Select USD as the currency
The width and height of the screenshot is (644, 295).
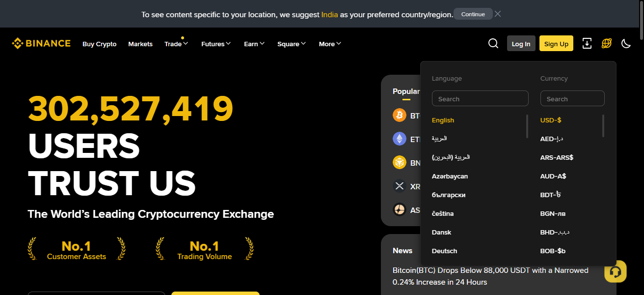point(550,120)
